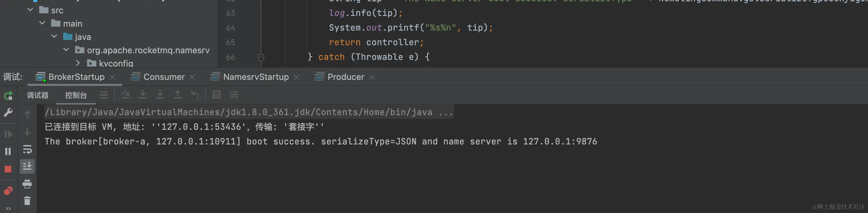Stop the BrokerStartup process
Screen dimensions: 868x213
[x=8, y=169]
